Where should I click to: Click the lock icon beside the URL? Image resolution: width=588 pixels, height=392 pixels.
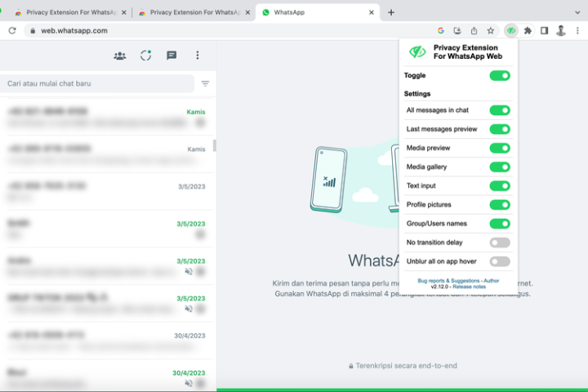point(33,31)
